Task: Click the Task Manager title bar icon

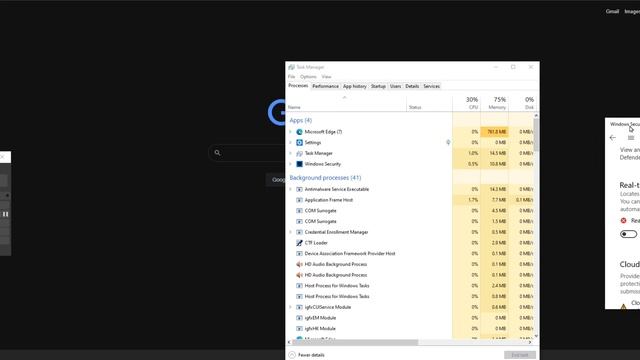Action: click(291, 67)
